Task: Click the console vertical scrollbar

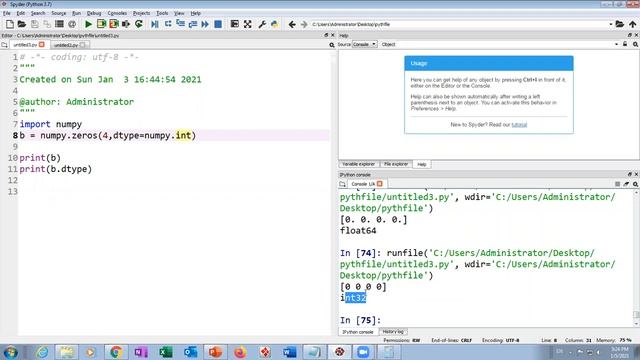Action: pos(636,257)
